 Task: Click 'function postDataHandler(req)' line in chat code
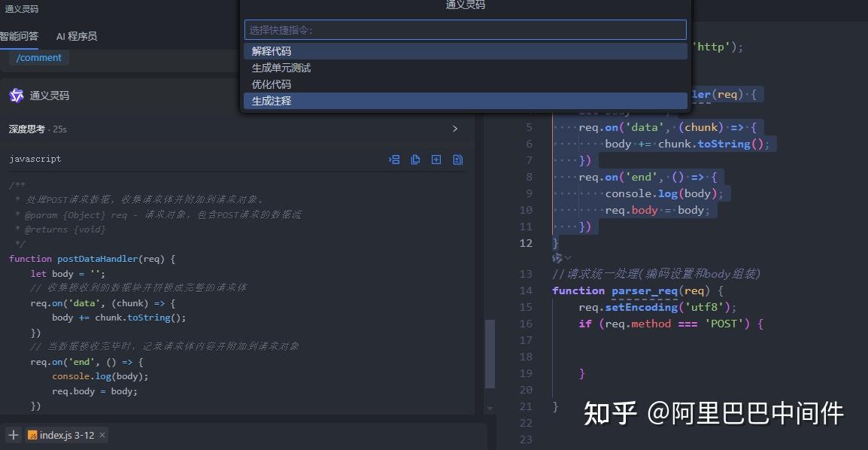click(92, 259)
